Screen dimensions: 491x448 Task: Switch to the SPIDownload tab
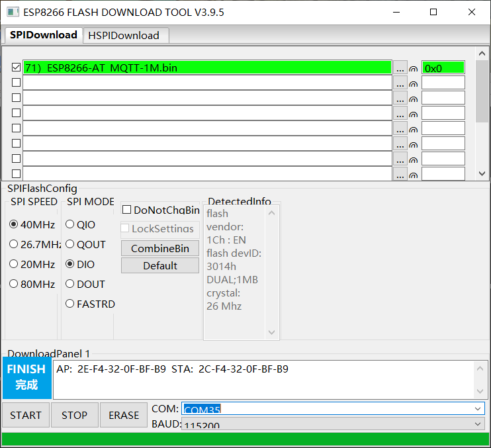tap(44, 35)
